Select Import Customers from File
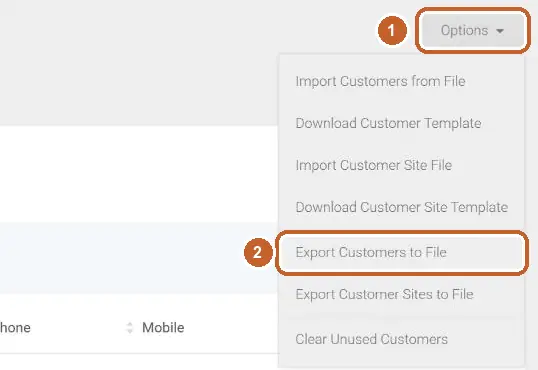538x370 pixels. click(381, 82)
